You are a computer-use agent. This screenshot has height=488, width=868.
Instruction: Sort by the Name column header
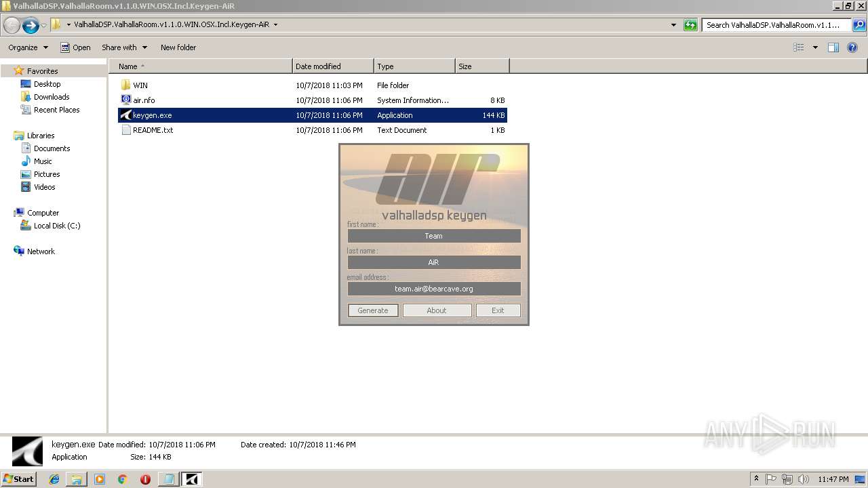coord(201,66)
